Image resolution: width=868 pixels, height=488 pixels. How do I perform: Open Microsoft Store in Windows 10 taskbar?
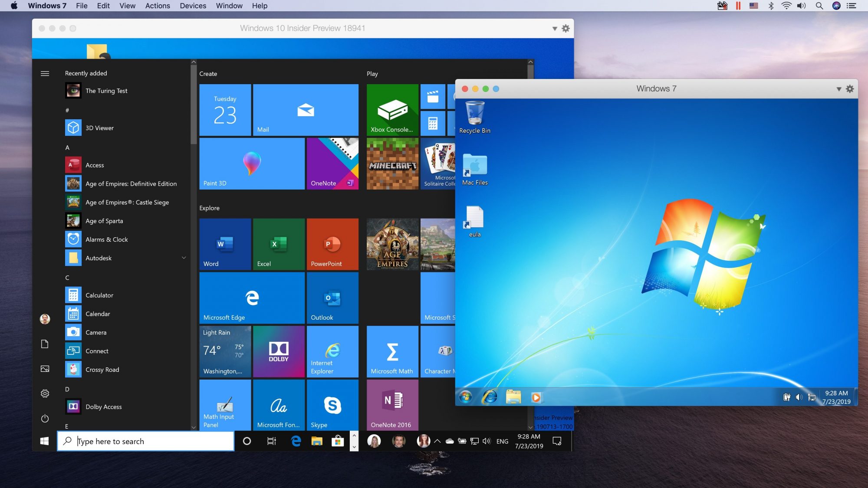[x=338, y=441]
